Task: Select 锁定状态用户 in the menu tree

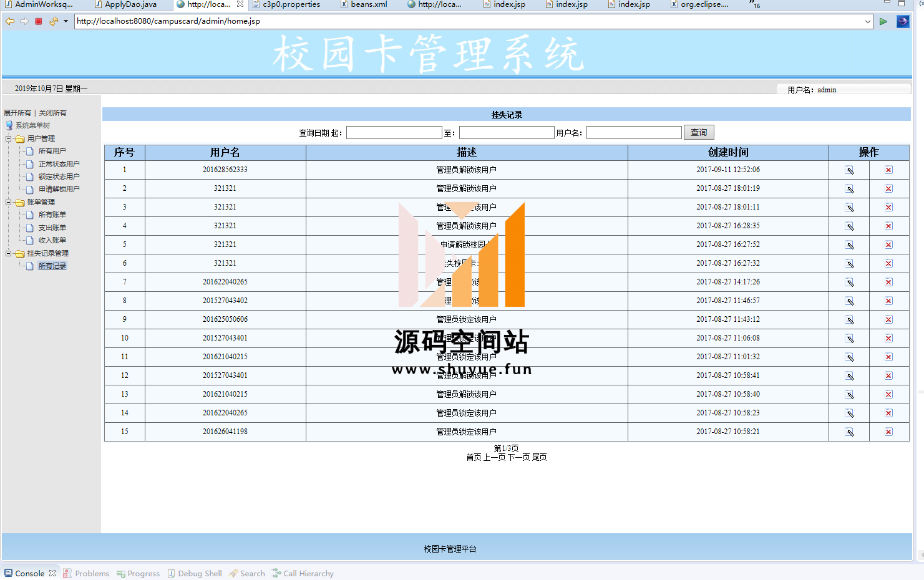Action: pyautogui.click(x=59, y=176)
